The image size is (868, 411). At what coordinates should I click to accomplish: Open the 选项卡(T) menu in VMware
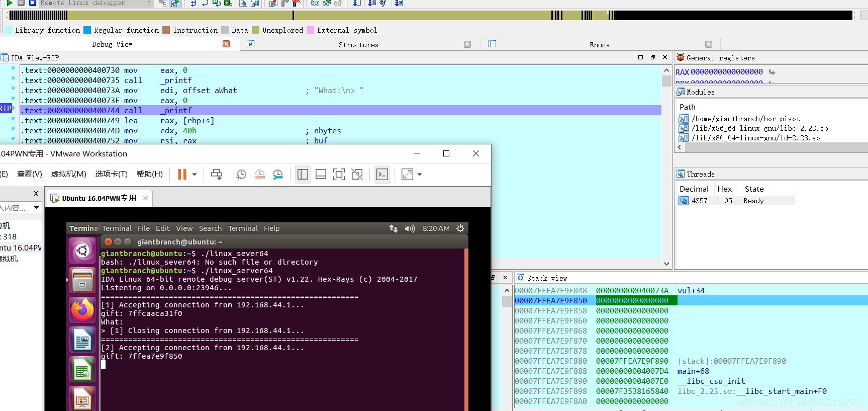coord(111,174)
